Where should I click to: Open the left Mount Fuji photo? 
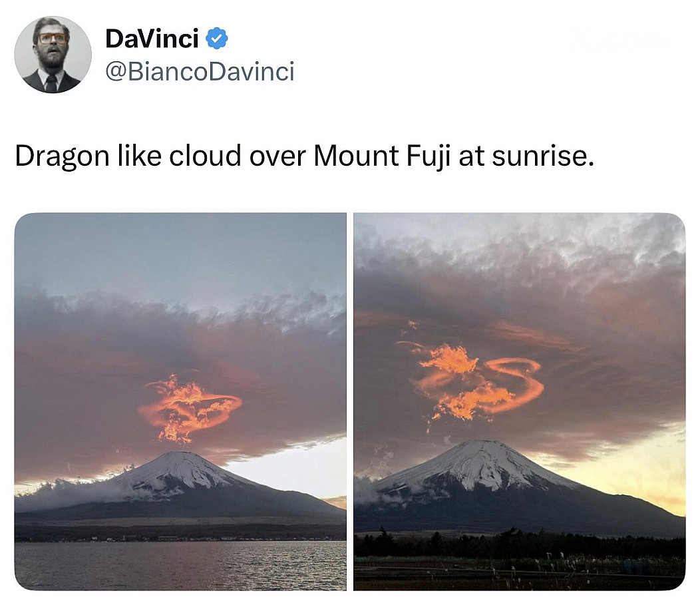pos(180,401)
